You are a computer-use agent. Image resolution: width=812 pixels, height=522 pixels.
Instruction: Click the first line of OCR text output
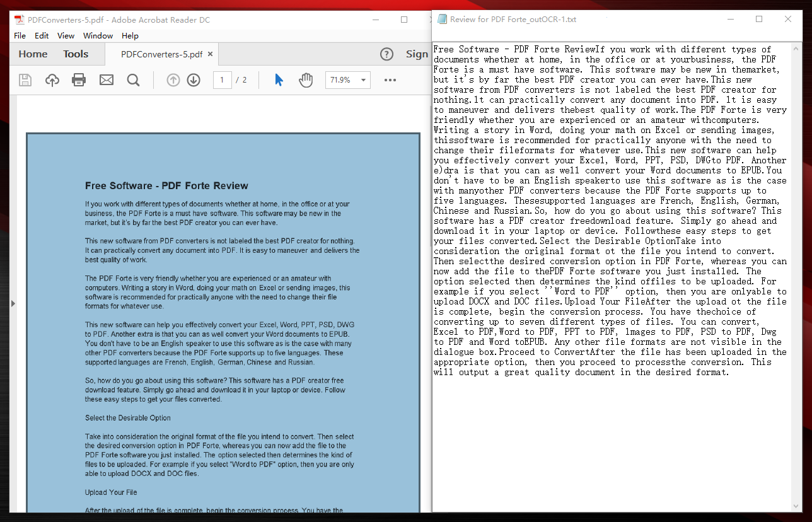[x=602, y=49]
